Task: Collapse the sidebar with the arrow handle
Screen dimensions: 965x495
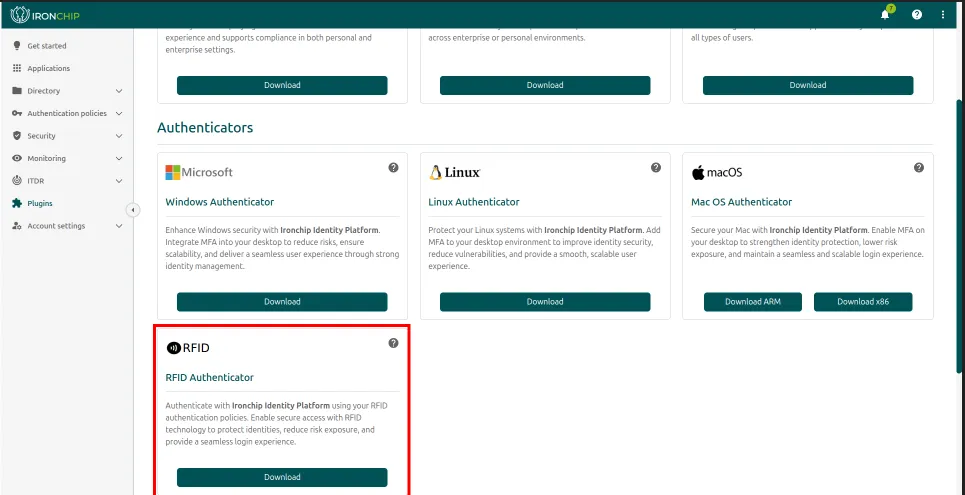Action: (x=133, y=210)
